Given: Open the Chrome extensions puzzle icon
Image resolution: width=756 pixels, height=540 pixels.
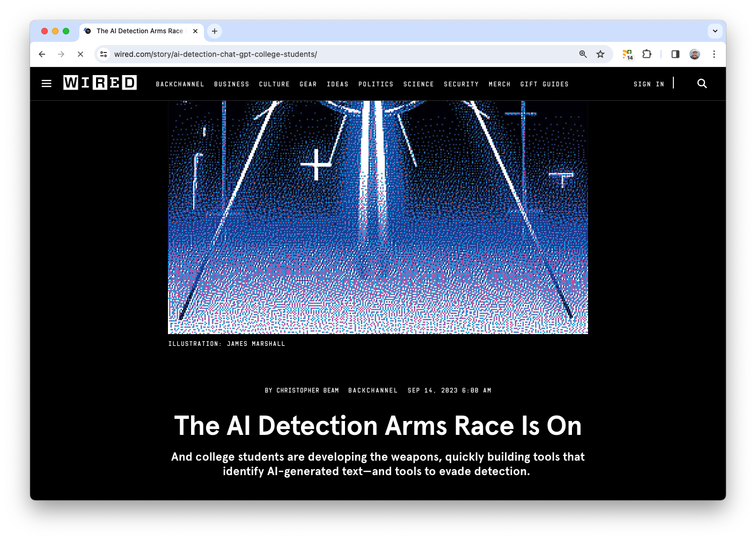Looking at the screenshot, I should [647, 54].
